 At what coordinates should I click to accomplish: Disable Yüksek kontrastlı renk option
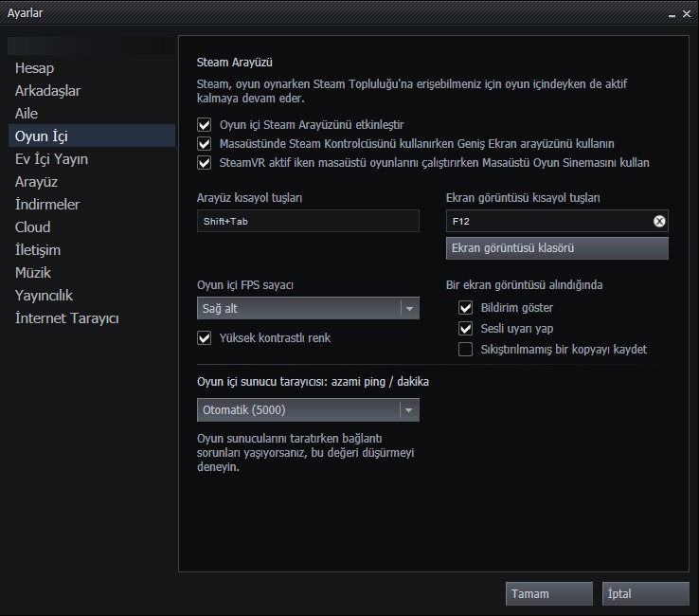(205, 337)
